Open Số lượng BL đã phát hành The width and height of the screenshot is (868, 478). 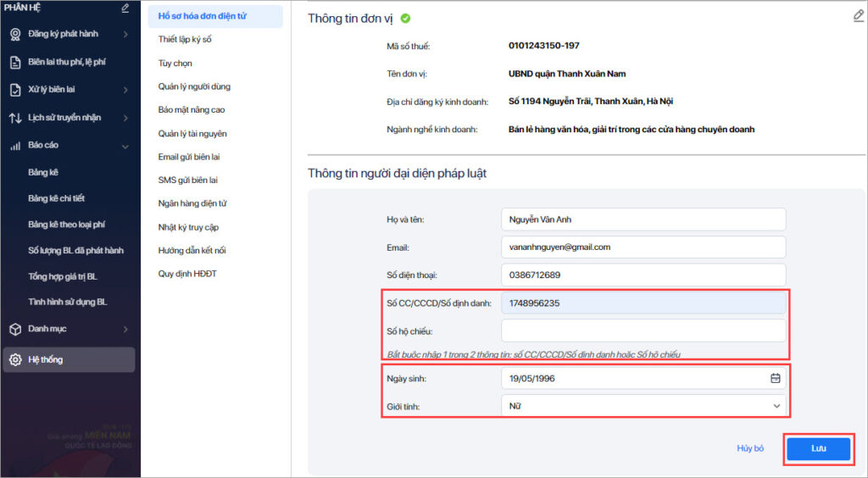coord(75,250)
